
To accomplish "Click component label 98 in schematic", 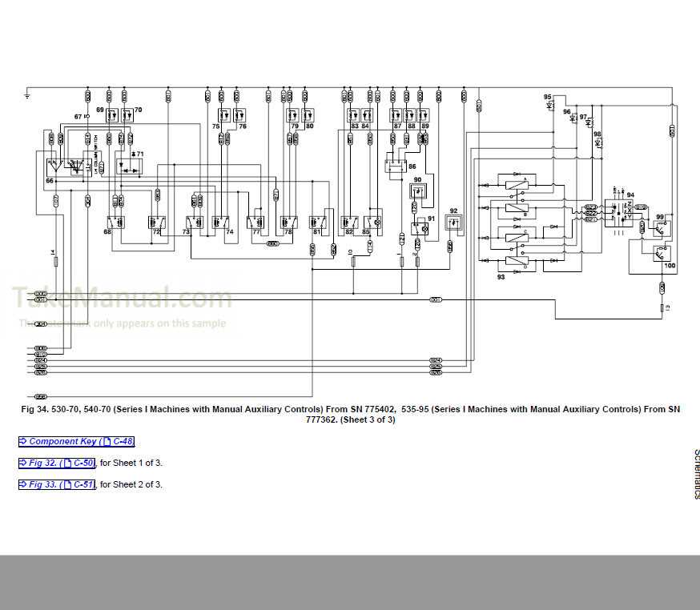I will [597, 134].
